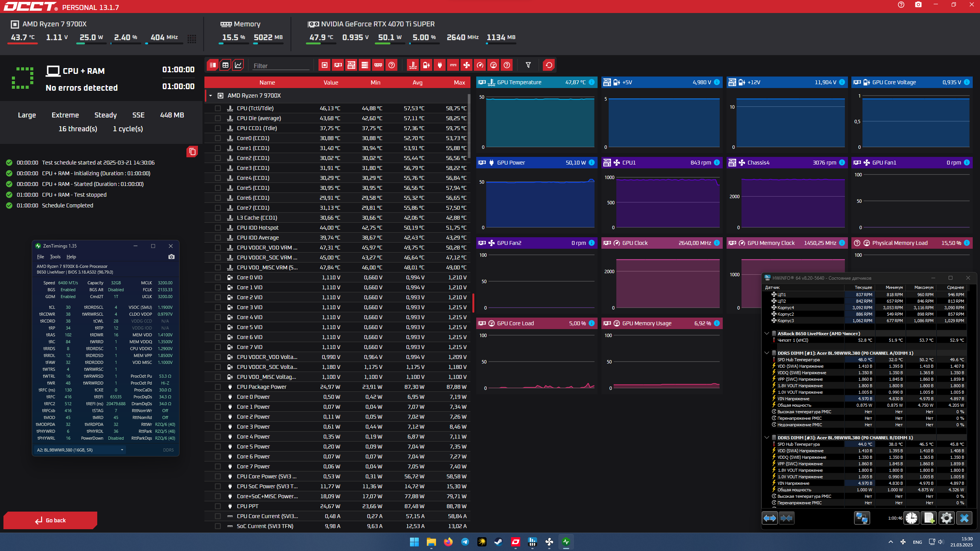
Task: Click the GPU hardware filter icon
Action: coord(338,65)
